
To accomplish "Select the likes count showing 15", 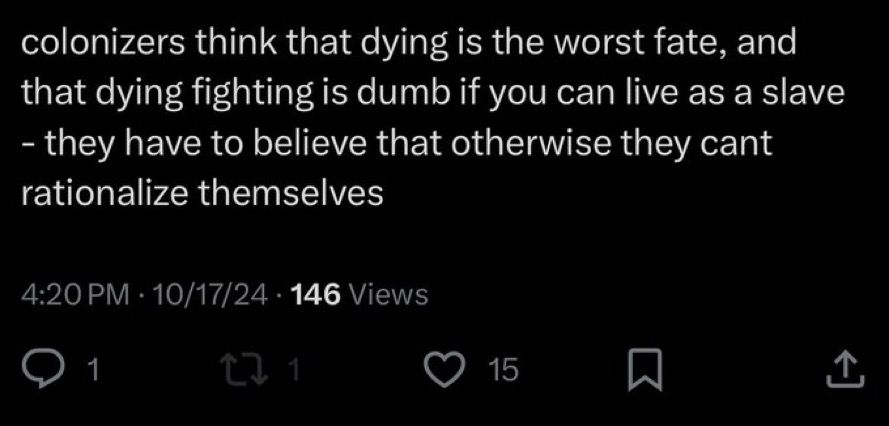I will [503, 370].
